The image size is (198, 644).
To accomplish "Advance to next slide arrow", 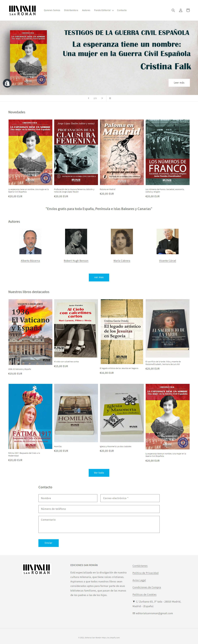I will 102,98.
